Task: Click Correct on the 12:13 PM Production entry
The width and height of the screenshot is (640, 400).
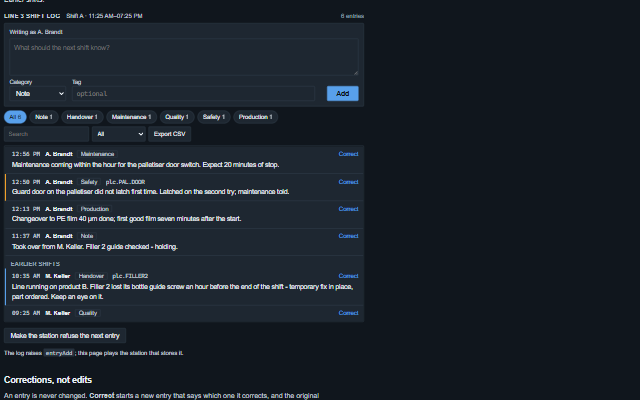Action: pyautogui.click(x=348, y=209)
